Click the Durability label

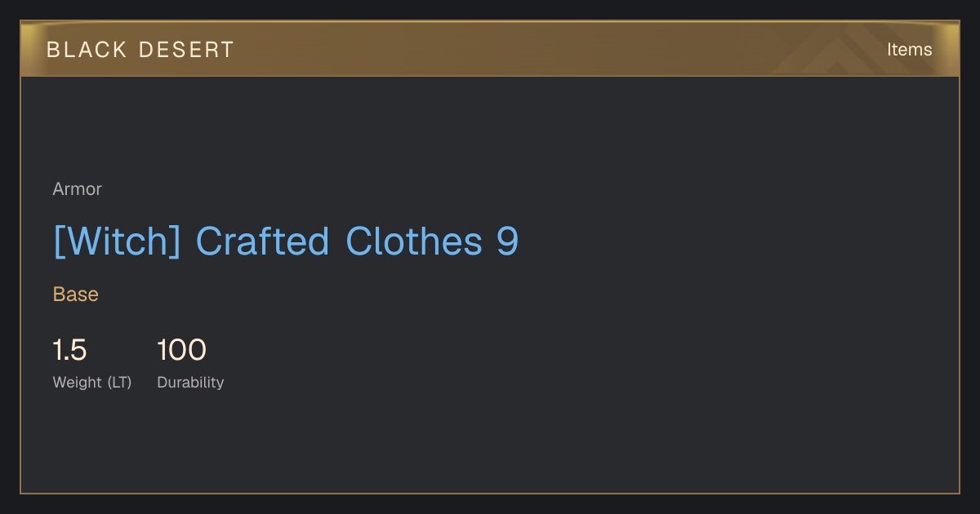(190, 382)
